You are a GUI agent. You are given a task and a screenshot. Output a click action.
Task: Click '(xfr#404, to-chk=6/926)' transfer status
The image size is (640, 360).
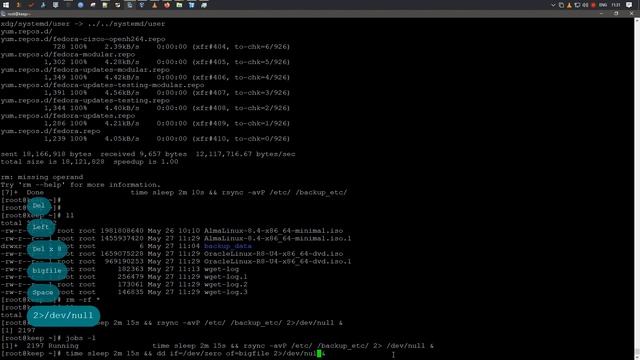pyautogui.click(x=241, y=47)
